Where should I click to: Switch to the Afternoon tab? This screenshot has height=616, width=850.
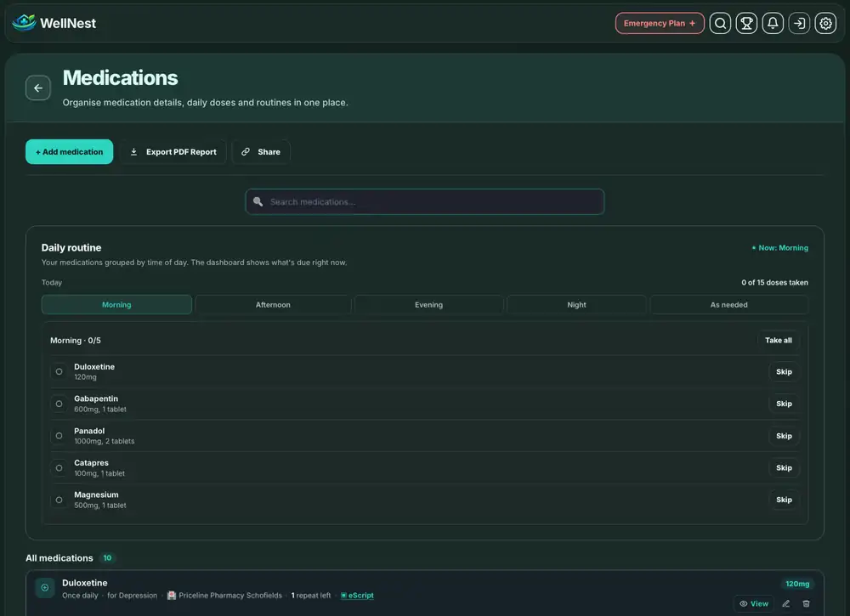273,304
